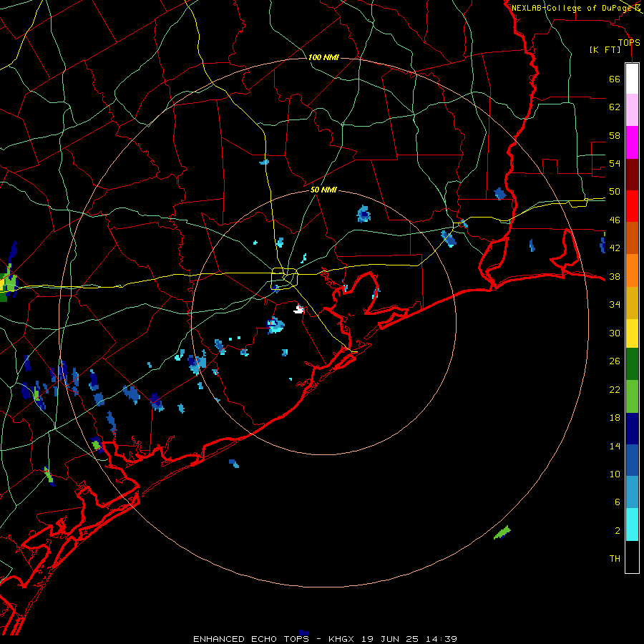The height and width of the screenshot is (644, 644).
Task: Click the 100 NMI range ring label
Action: [323, 57]
